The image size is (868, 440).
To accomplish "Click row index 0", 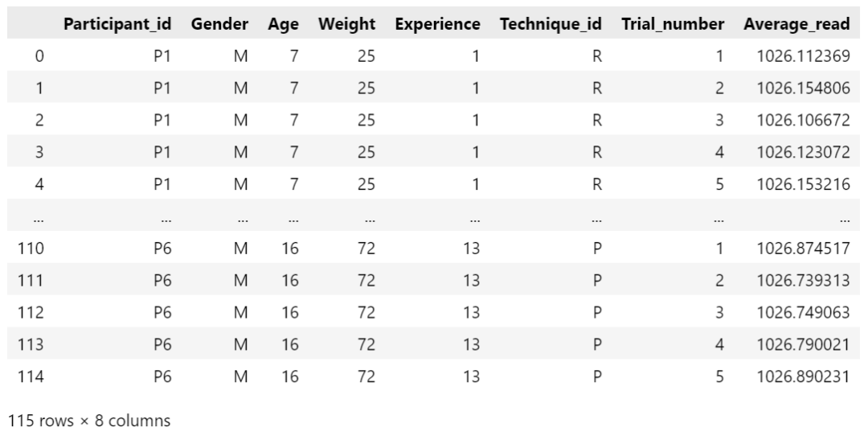I will [39, 56].
